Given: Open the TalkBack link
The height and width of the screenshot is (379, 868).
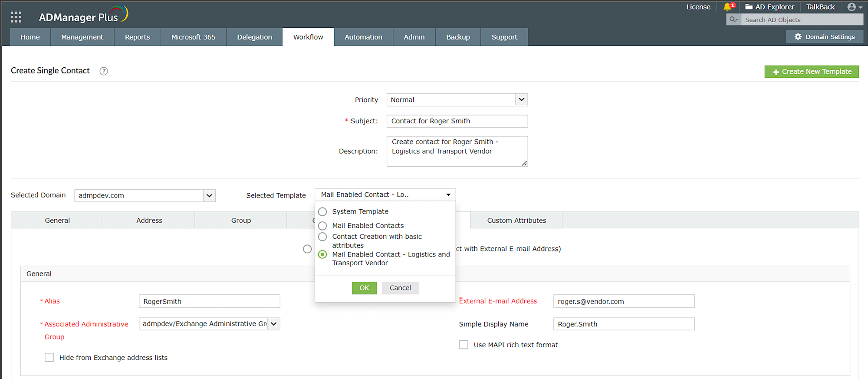Looking at the screenshot, I should 820,7.
